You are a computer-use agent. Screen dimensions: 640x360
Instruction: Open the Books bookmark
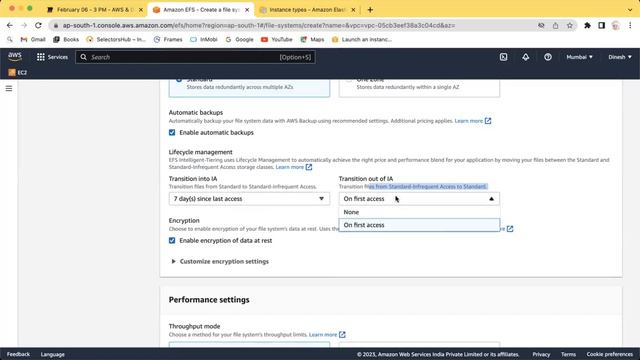(x=66, y=39)
